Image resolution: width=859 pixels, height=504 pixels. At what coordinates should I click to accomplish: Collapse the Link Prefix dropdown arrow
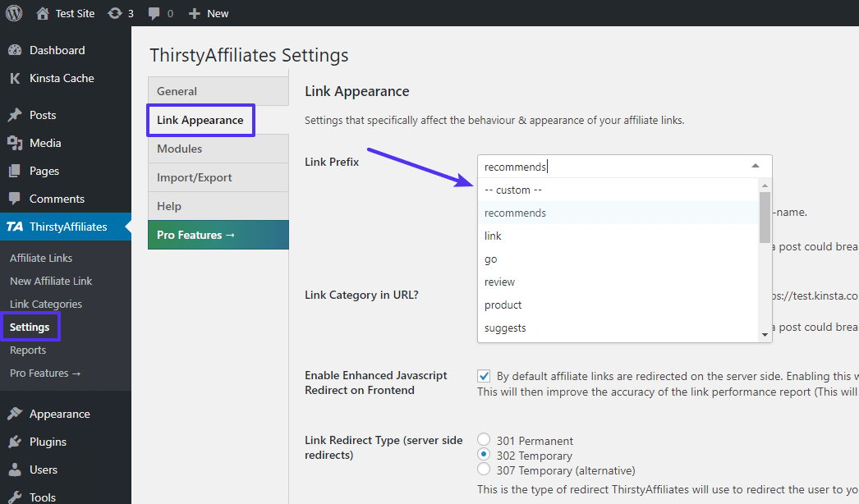(755, 167)
